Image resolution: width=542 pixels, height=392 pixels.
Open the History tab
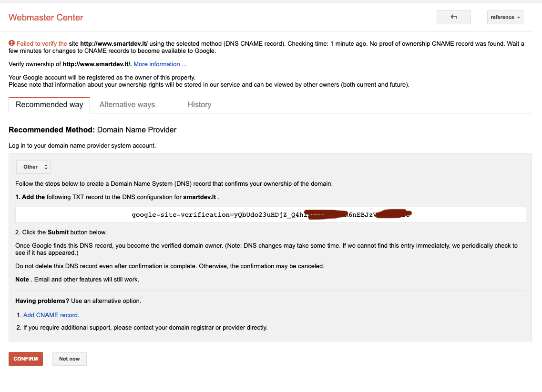(199, 105)
